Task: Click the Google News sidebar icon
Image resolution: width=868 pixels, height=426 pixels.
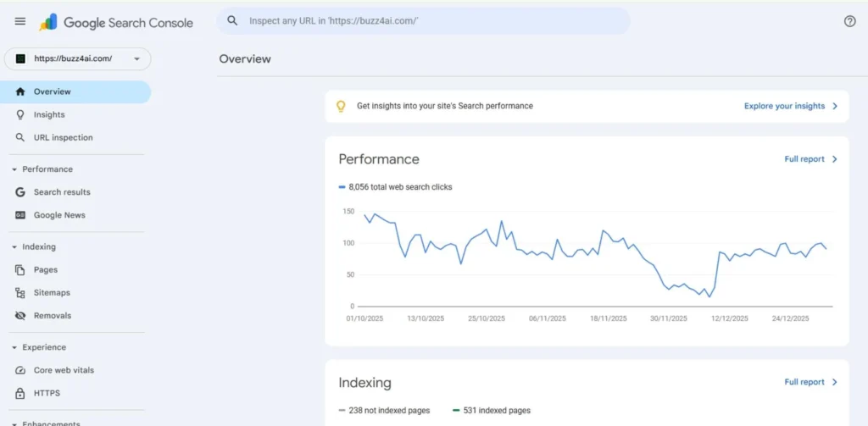Action: (x=20, y=215)
